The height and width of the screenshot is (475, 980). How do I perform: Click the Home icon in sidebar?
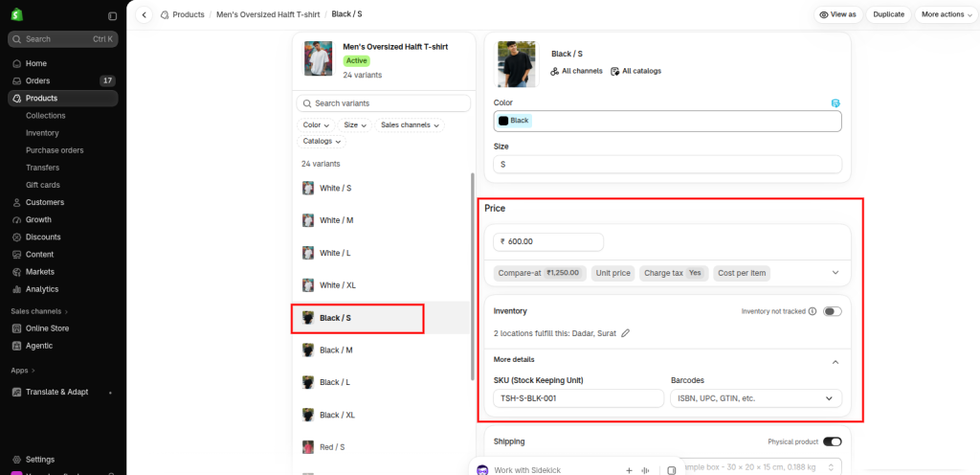(17, 64)
